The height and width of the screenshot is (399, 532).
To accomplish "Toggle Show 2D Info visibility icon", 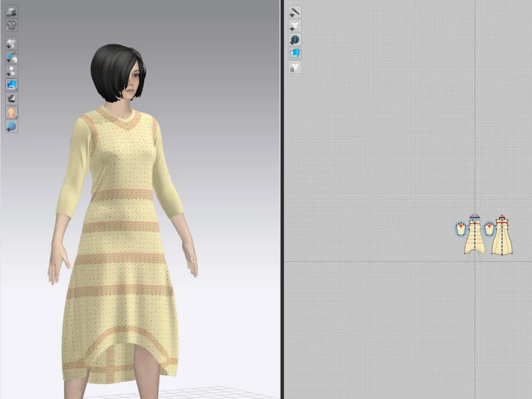I will coord(295,40).
